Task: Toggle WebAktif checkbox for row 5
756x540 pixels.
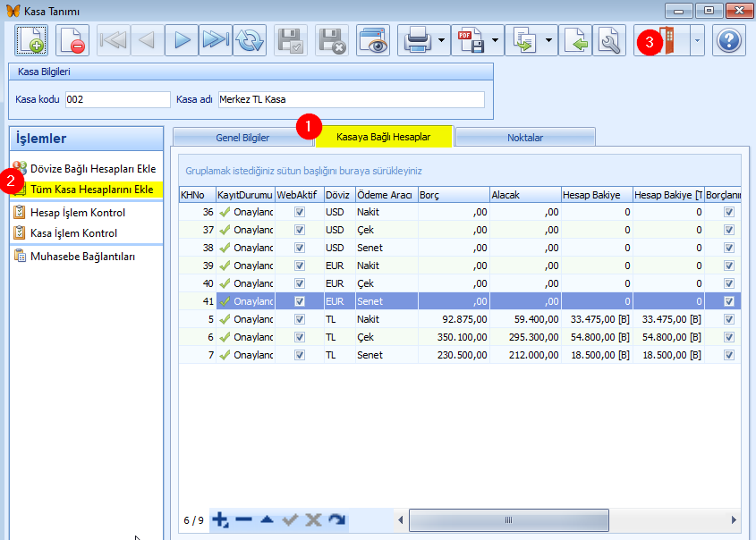Action: 300,319
